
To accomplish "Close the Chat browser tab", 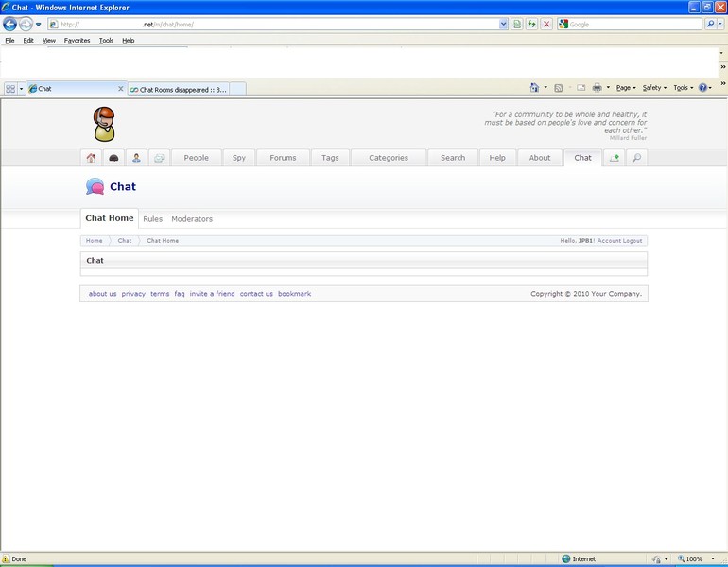I will pos(121,88).
